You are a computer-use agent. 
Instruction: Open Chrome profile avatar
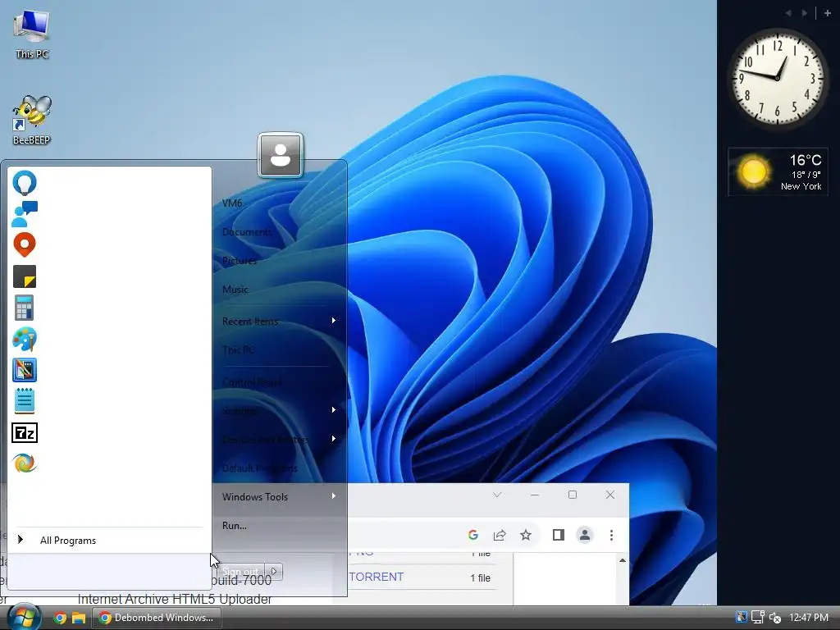(x=584, y=535)
